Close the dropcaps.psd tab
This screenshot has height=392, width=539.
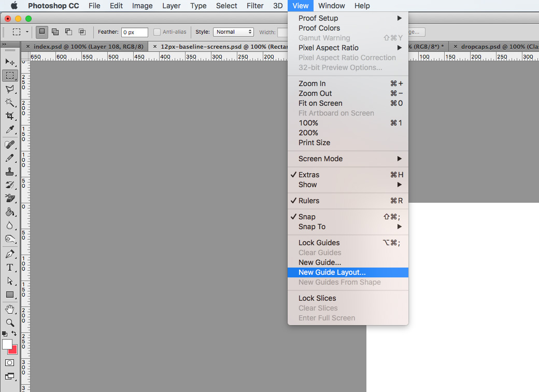pyautogui.click(x=456, y=47)
